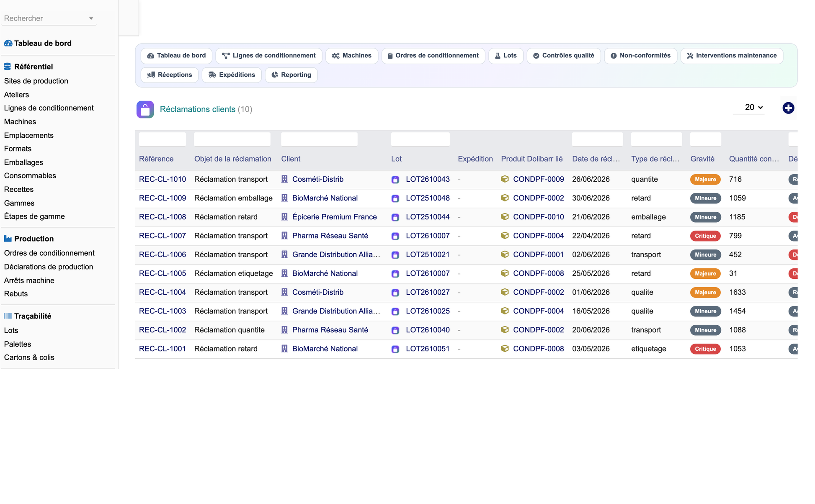Click the product cube icon beside CONDPF-0010
Image resolution: width=815 pixels, height=504 pixels.
click(x=505, y=217)
